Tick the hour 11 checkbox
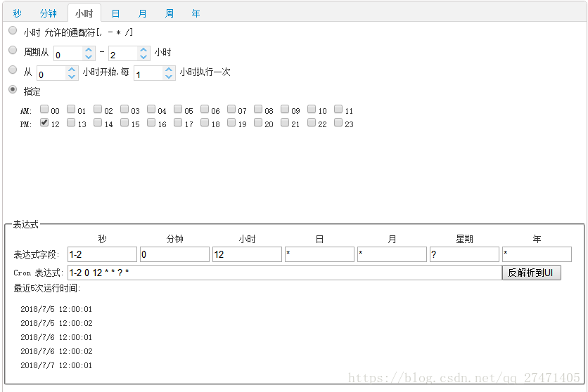 338,109
